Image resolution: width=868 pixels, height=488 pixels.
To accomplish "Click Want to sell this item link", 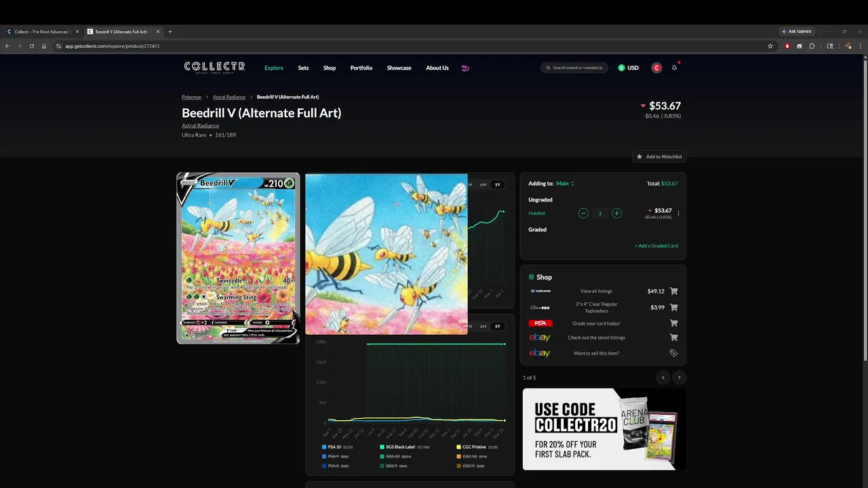I will pos(596,353).
